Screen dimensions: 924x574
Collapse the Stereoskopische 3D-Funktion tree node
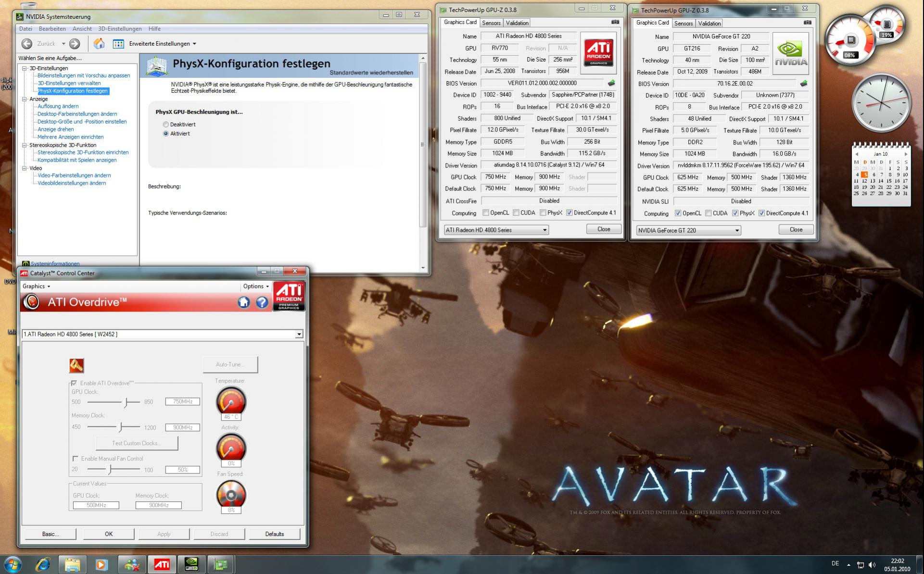tap(25, 145)
